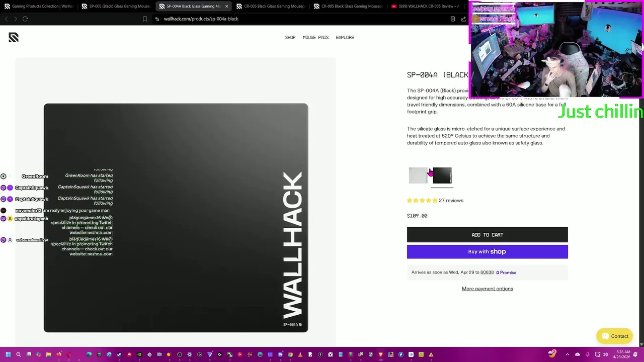This screenshot has width=644, height=362.
Task: Reload the page
Action: [25, 19]
